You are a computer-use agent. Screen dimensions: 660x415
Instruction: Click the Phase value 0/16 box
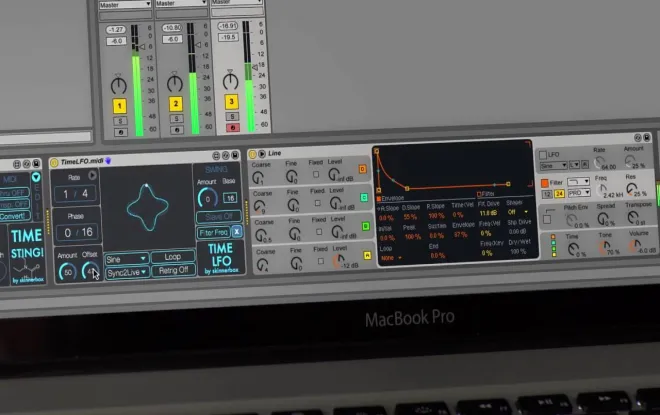77,232
